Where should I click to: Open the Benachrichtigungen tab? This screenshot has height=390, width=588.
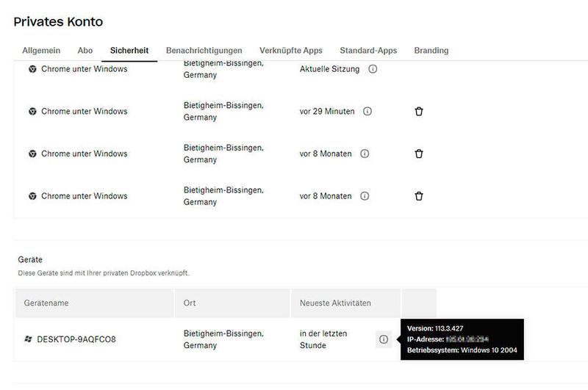coord(204,51)
